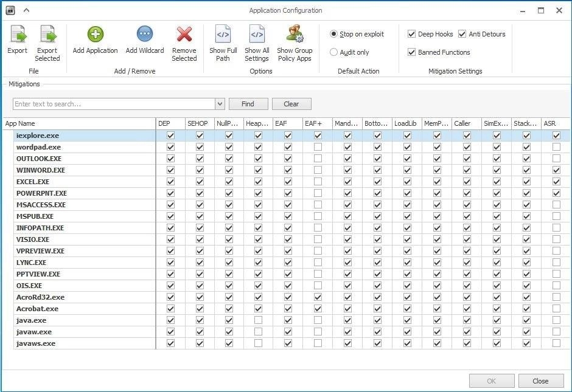Enable EAF+ for wordpad.exe
This screenshot has height=392, width=572.
pyautogui.click(x=318, y=147)
